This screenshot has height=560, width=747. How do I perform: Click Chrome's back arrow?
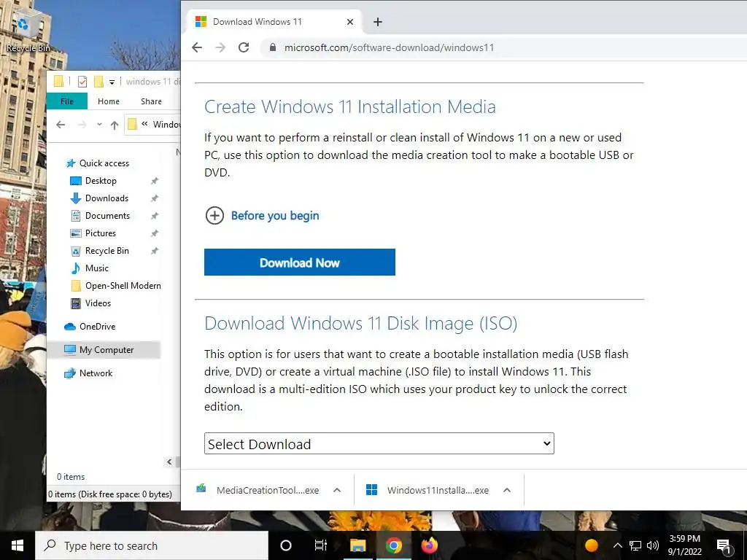197,47
